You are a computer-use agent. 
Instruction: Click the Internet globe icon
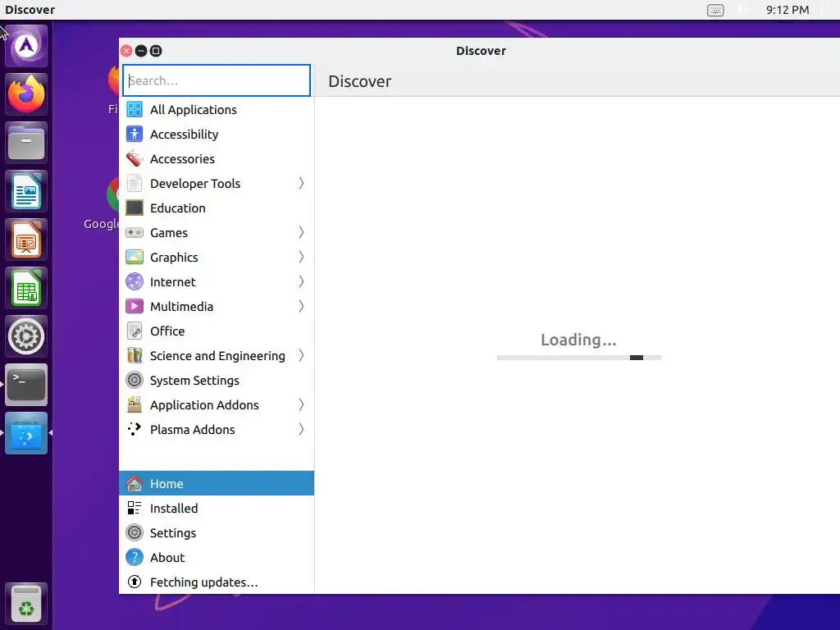(135, 282)
